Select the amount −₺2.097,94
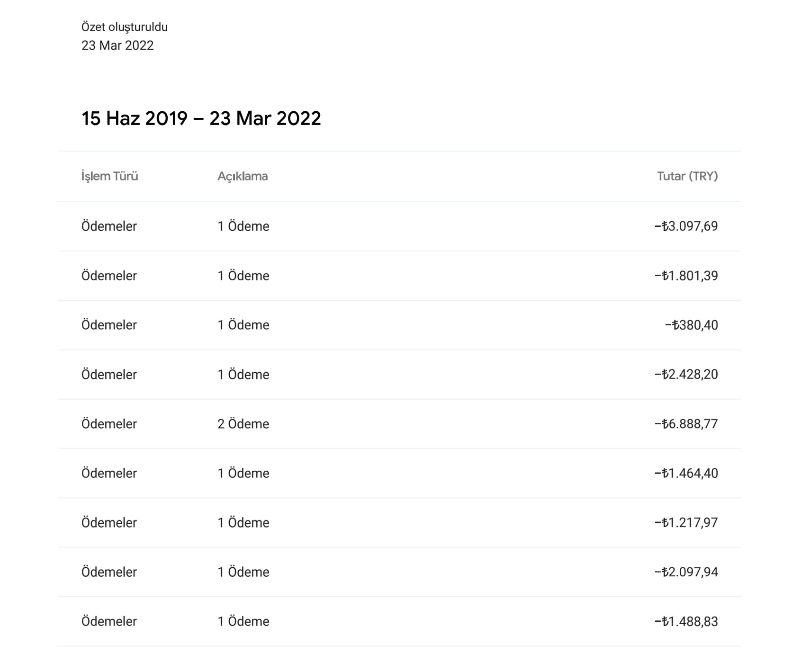 686,572
